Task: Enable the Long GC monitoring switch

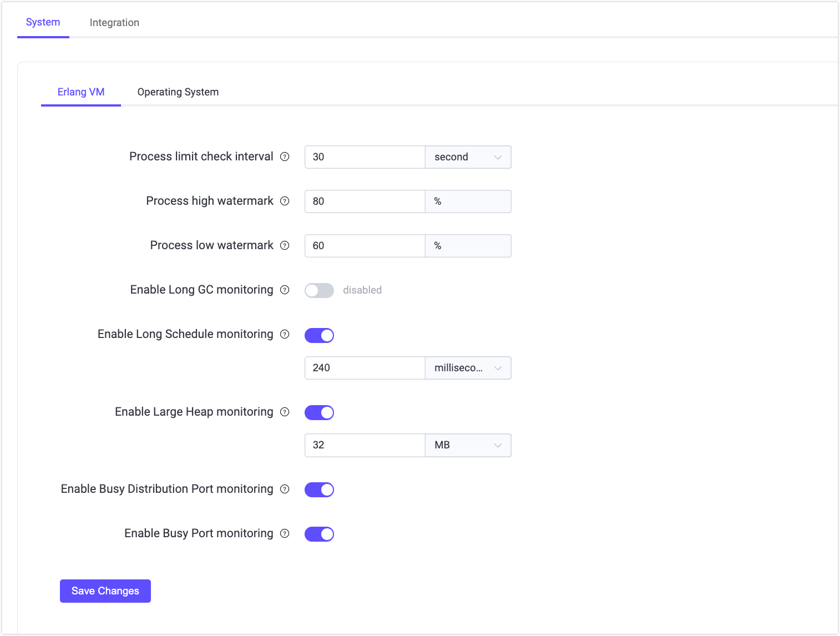Action: [x=319, y=290]
